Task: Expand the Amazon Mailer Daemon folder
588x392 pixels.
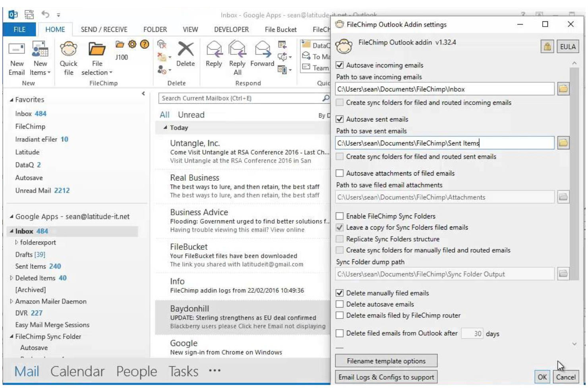Action: pos(12,301)
